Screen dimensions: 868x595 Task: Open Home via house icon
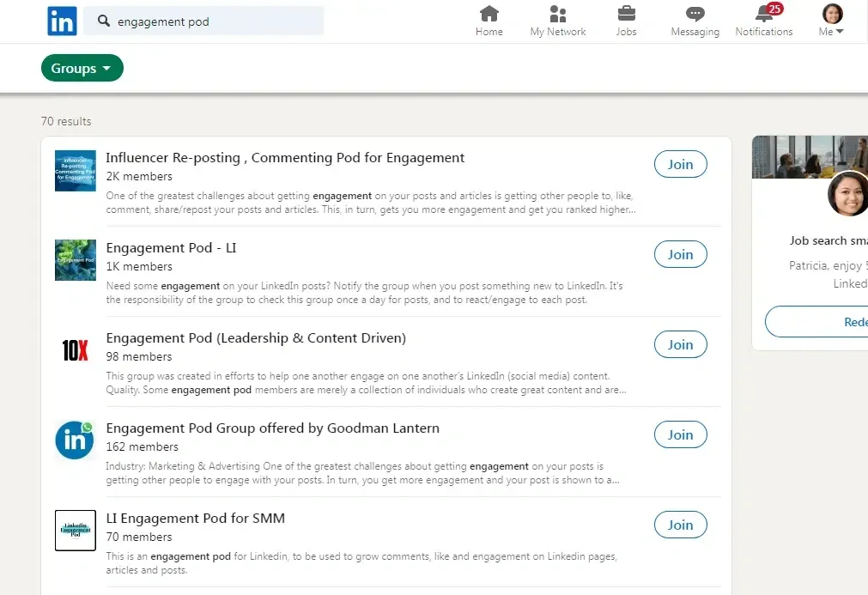click(489, 13)
